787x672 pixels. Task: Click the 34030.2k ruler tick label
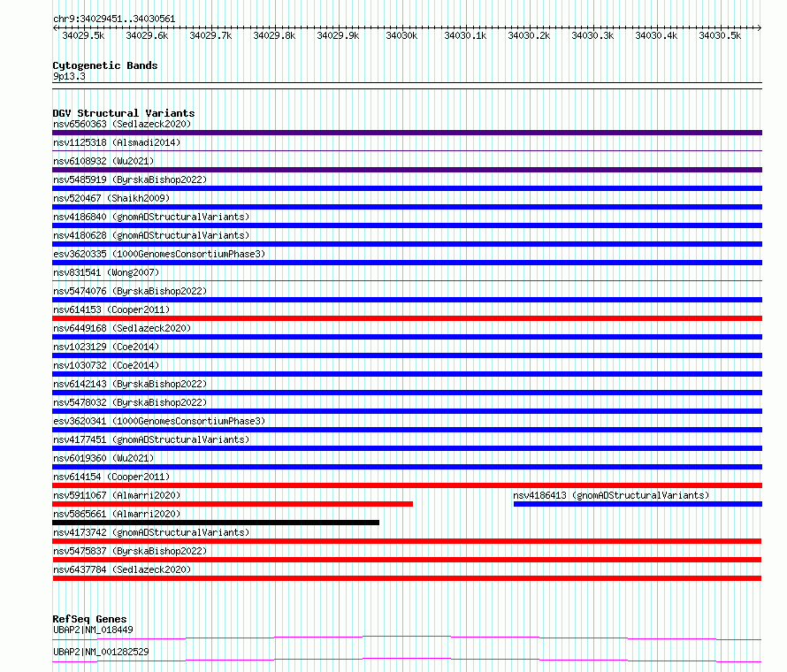(x=529, y=35)
